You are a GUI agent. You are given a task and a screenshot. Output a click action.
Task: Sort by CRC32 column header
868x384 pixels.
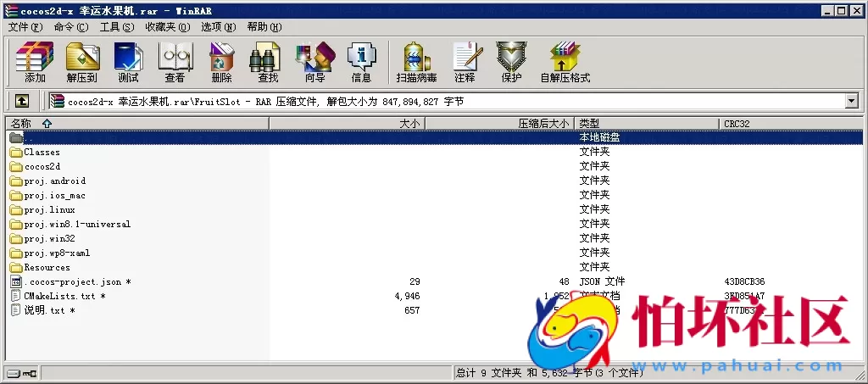[x=791, y=124]
